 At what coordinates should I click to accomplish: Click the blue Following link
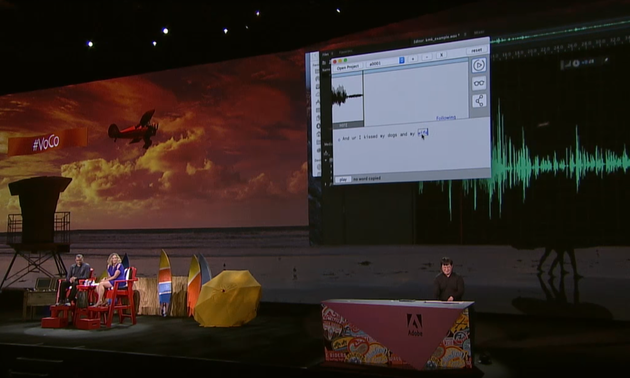click(446, 118)
